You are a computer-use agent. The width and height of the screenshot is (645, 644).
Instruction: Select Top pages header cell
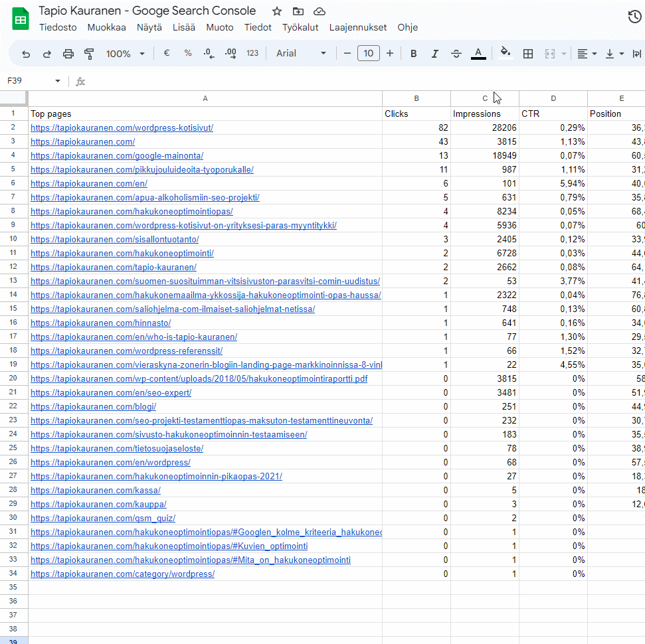(205, 114)
